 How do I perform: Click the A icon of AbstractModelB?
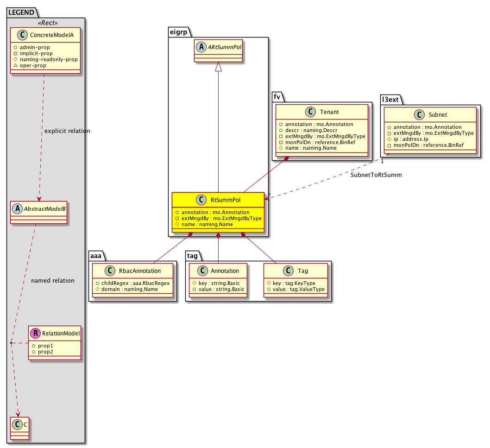(x=18, y=208)
